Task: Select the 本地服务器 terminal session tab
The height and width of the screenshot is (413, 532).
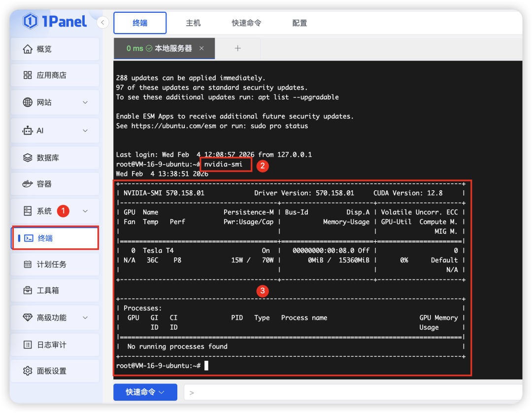Action: (164, 48)
